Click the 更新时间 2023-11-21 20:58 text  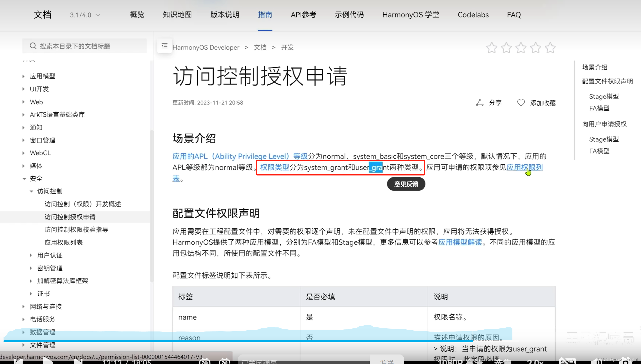point(208,103)
